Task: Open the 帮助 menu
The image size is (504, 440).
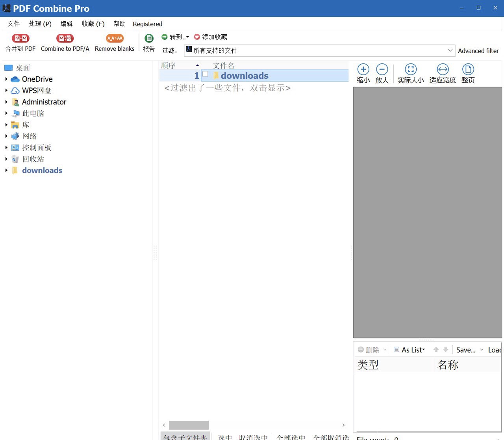Action: (x=119, y=24)
